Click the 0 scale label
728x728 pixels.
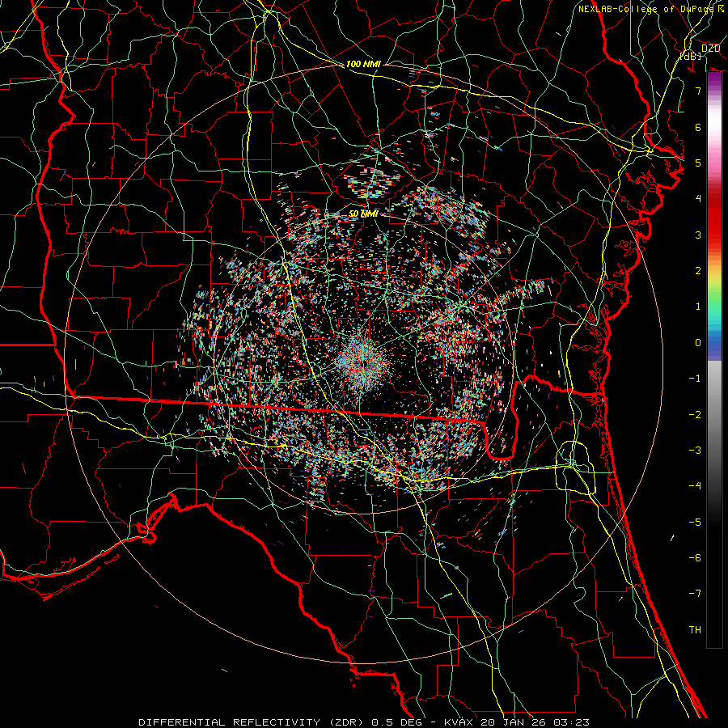[x=698, y=343]
